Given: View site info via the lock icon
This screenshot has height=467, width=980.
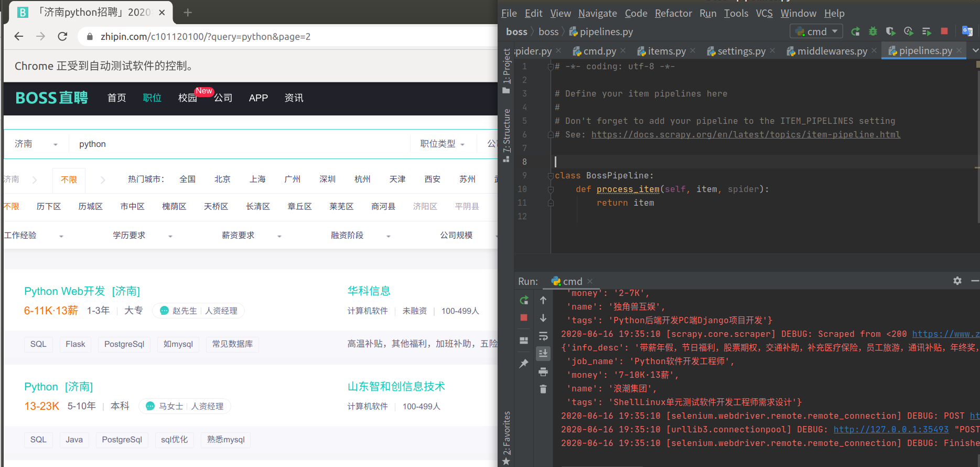Looking at the screenshot, I should point(90,36).
